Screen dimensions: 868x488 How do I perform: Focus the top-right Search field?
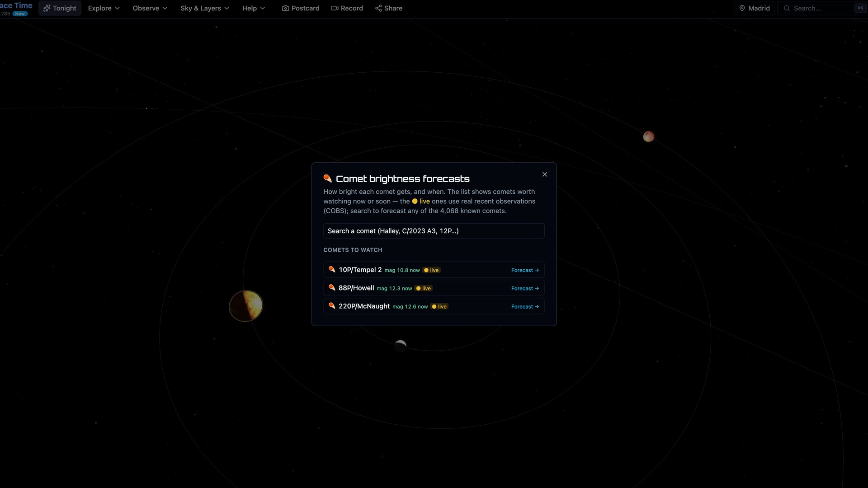click(x=822, y=8)
